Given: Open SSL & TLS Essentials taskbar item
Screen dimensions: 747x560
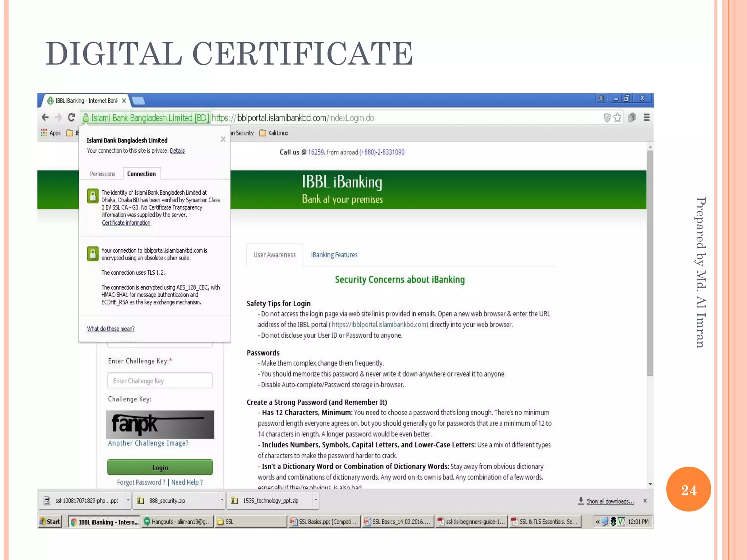Looking at the screenshot, I should click(545, 522).
